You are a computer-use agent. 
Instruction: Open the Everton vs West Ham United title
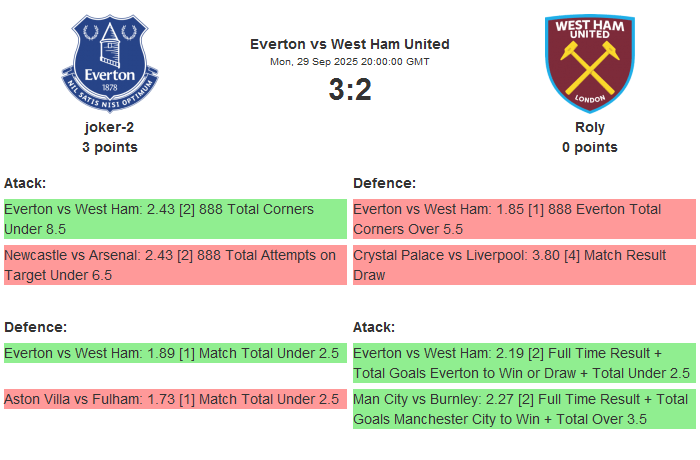click(x=350, y=44)
